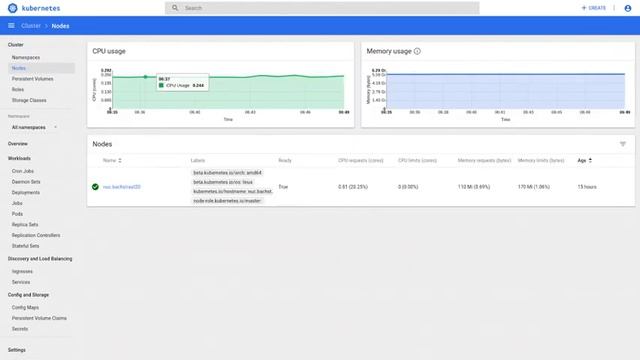Open the Cluster section in sidebar

pos(16,44)
